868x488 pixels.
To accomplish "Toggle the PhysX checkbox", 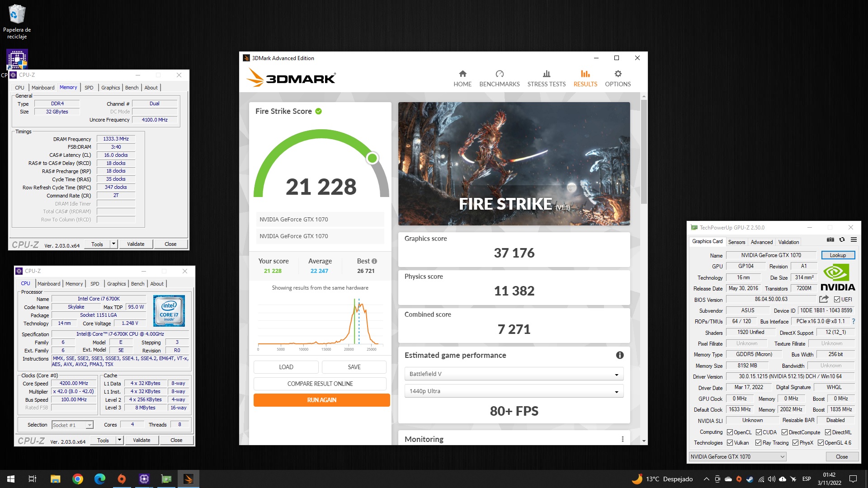I will tap(795, 443).
